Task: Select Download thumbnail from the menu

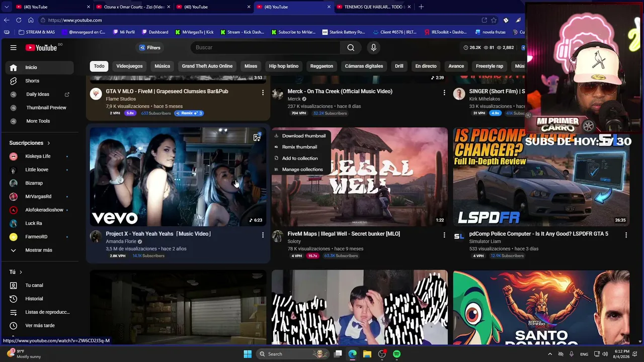Action: 300,136
